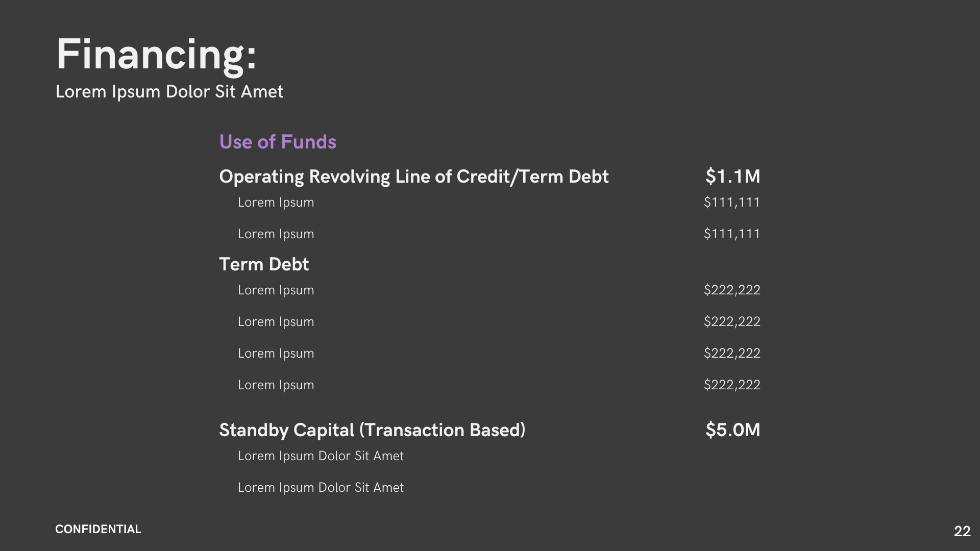Viewport: 980px width, 551px height.
Task: Click the last $222,222 amount under Term Debt
Action: coord(732,385)
